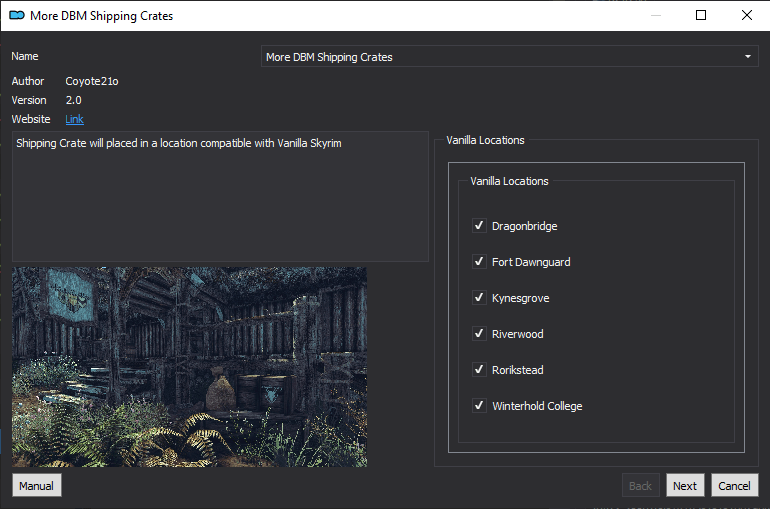Click the Vanilla Locations outer group heading
Viewport: 770px width, 509px height.
coord(485,140)
